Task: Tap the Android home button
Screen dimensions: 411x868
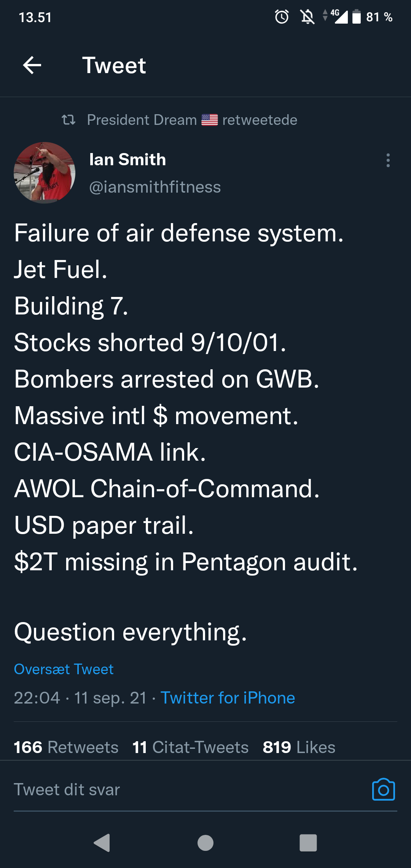Action: click(205, 842)
